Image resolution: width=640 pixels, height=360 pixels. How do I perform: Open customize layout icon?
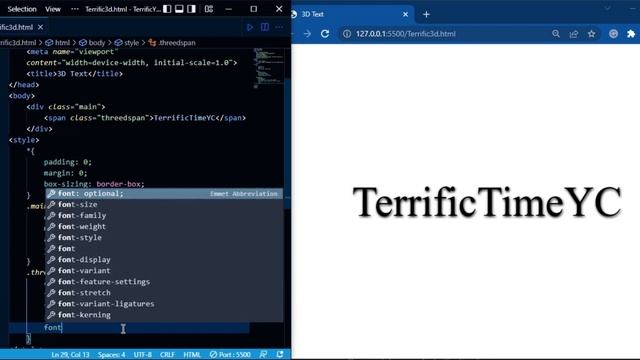click(x=209, y=9)
